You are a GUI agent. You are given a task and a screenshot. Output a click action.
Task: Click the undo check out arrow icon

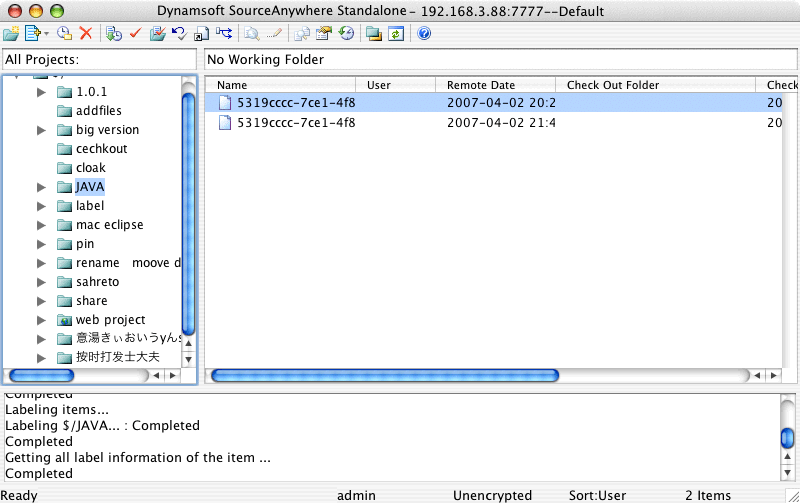[x=178, y=33]
